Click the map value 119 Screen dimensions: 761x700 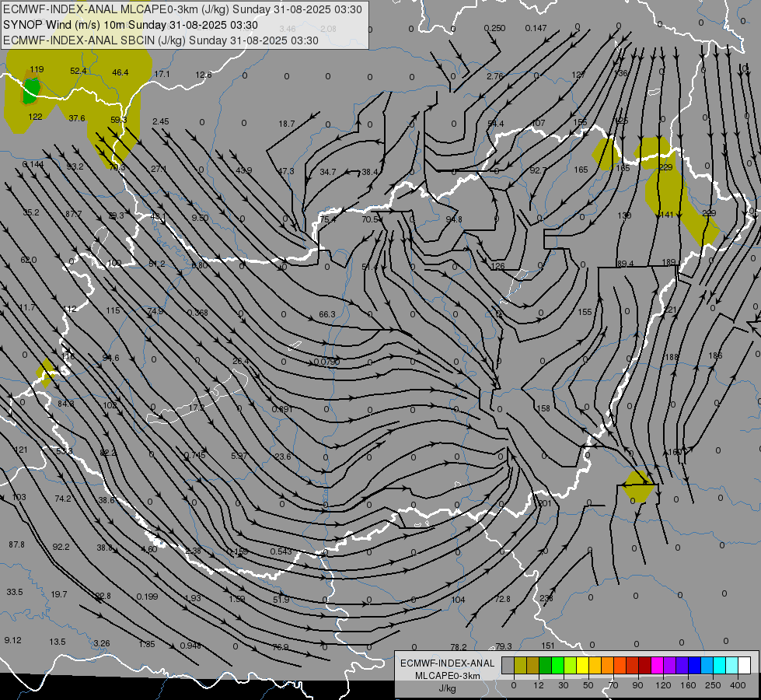pos(37,69)
